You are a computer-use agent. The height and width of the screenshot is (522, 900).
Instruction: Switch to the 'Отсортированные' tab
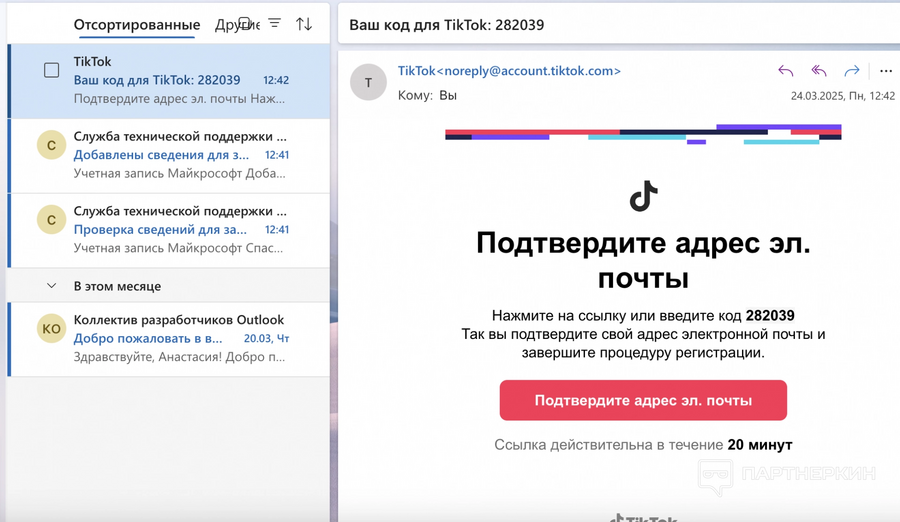137,25
